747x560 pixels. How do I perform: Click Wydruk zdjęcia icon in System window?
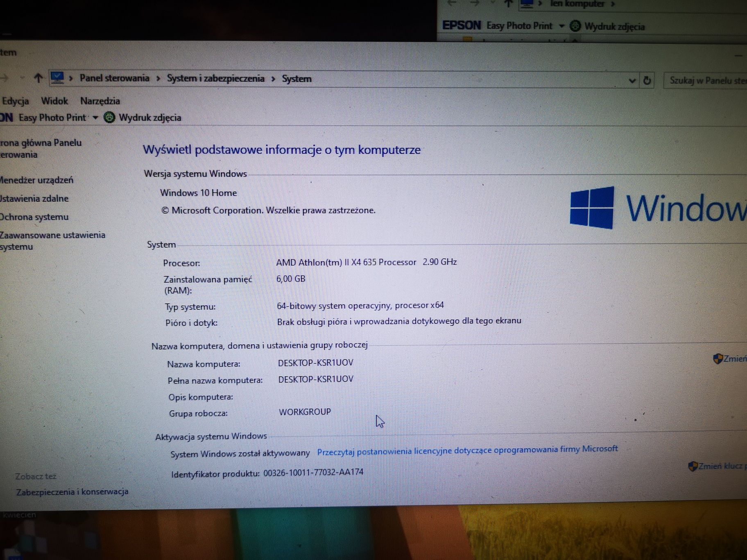click(109, 117)
